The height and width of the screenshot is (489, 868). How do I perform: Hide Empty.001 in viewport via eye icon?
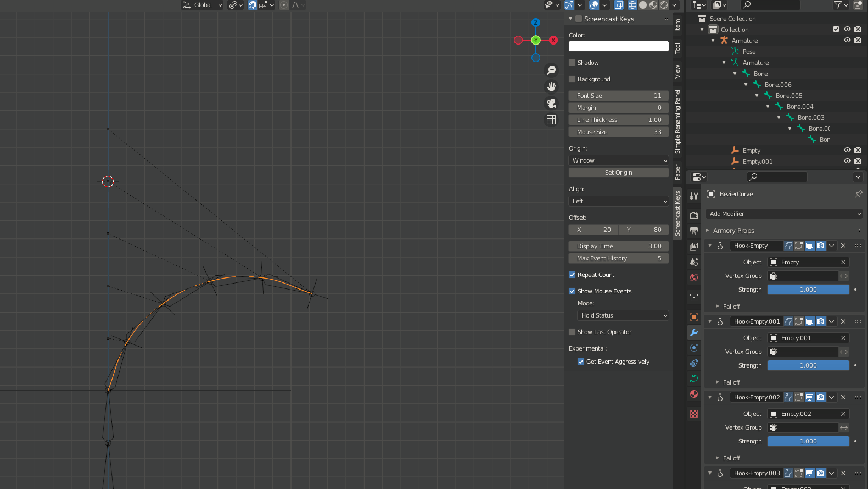pos(847,161)
